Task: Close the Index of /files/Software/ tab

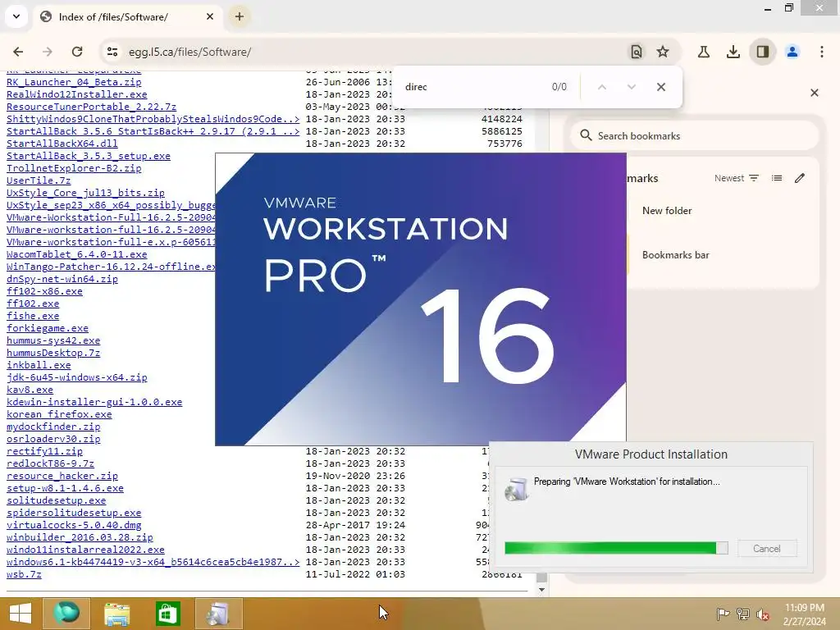Action: pos(210,16)
